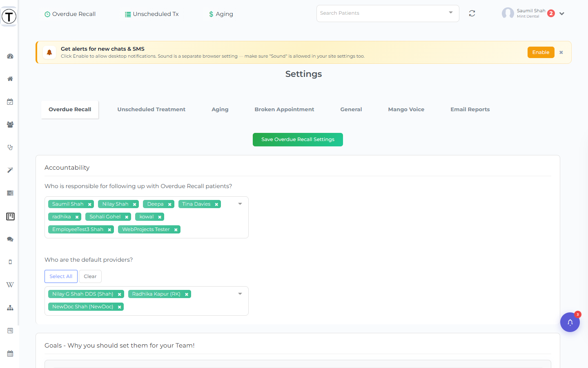Click Select All providers button
The height and width of the screenshot is (368, 588).
[x=61, y=276]
